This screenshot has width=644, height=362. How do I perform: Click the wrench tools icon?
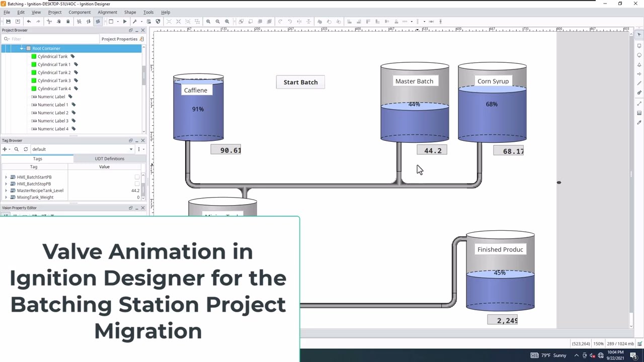point(134,22)
